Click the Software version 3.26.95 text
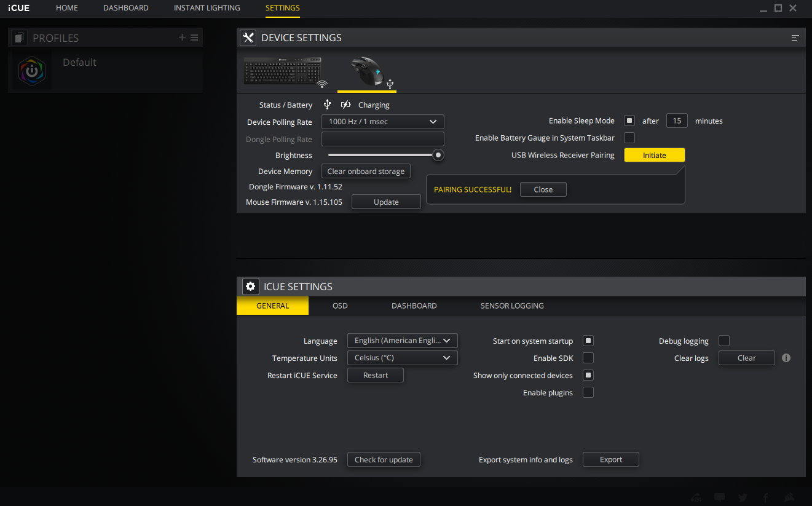This screenshot has height=506, width=812. pos(295,460)
